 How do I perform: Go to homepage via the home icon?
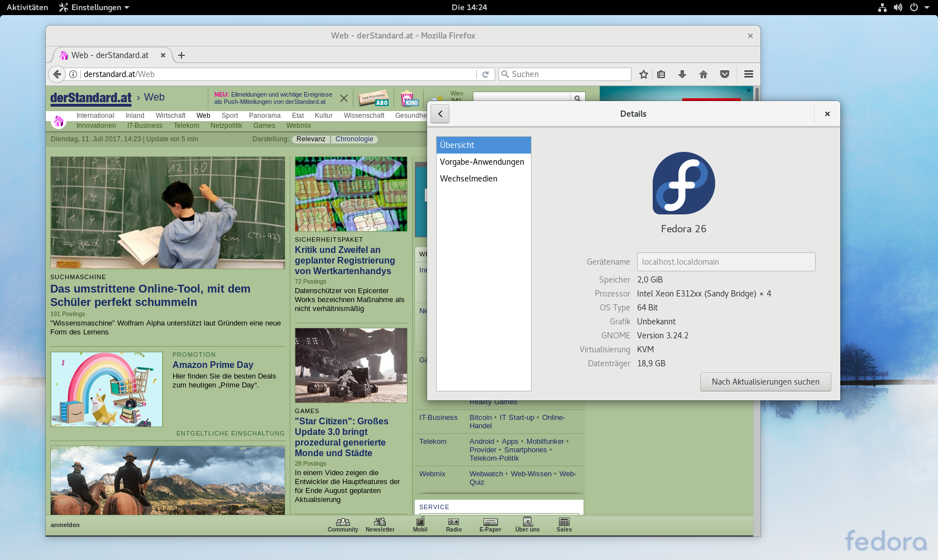[703, 74]
